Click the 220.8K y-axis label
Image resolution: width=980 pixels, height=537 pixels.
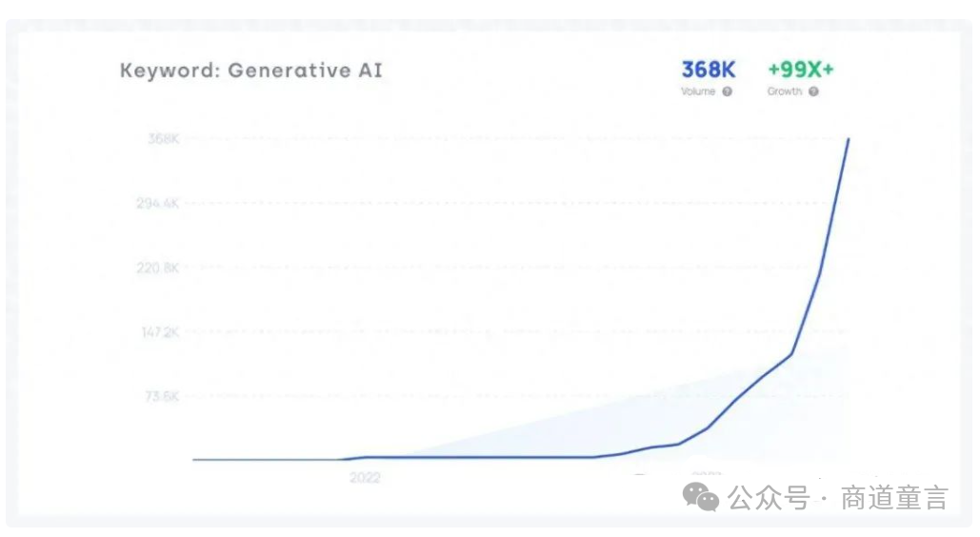[158, 268]
